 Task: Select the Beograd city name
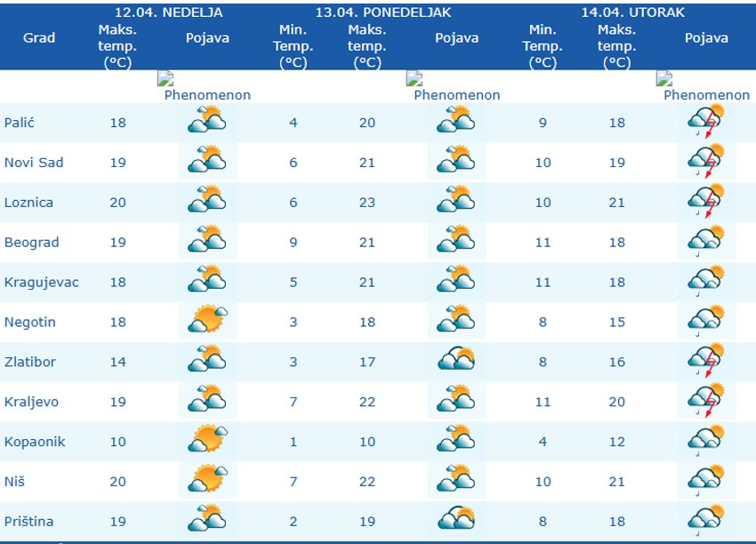pyautogui.click(x=31, y=242)
